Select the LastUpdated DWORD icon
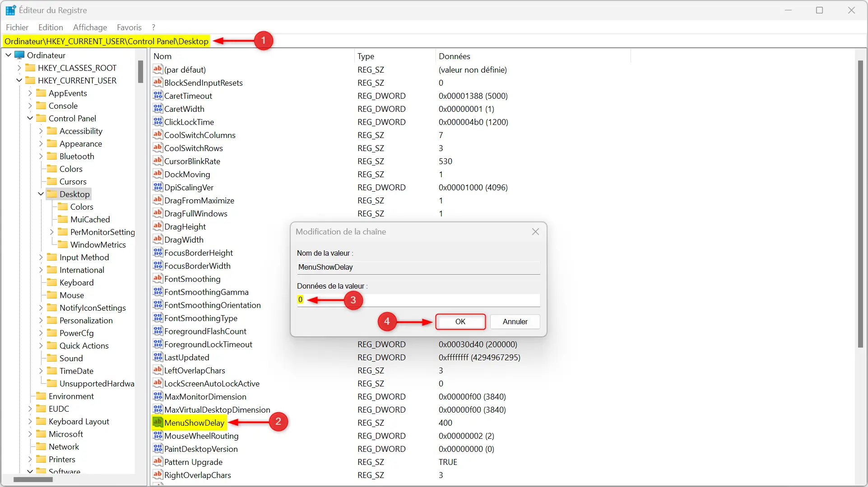The height and width of the screenshot is (487, 868). [x=158, y=357]
